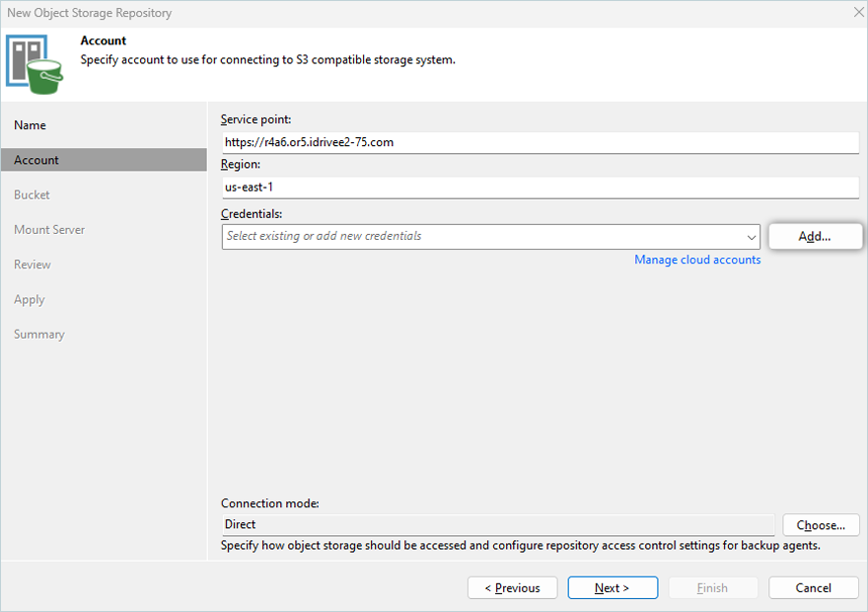
Task: Switch to the Mount Server step
Action: click(x=49, y=230)
